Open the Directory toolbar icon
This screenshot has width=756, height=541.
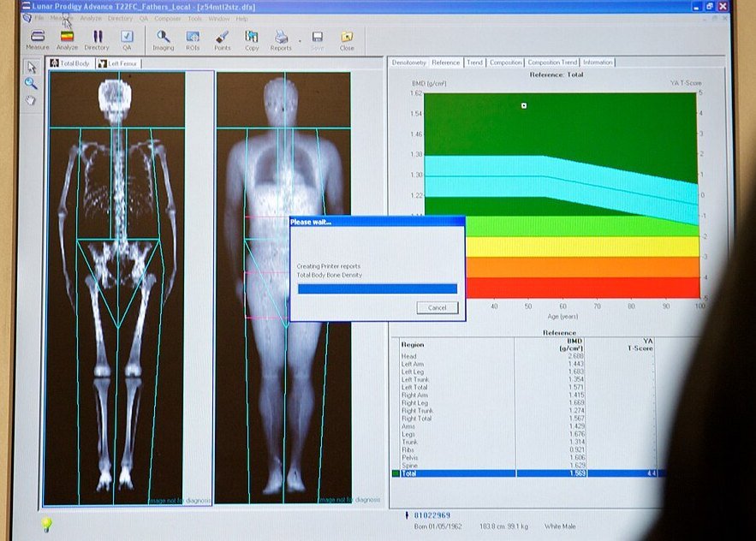97,40
